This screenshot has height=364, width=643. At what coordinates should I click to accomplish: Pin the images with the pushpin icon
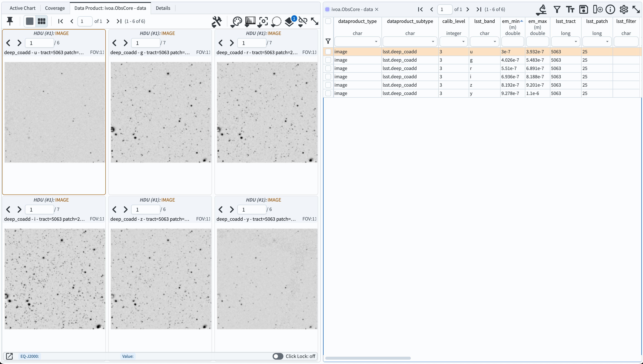coord(10,21)
